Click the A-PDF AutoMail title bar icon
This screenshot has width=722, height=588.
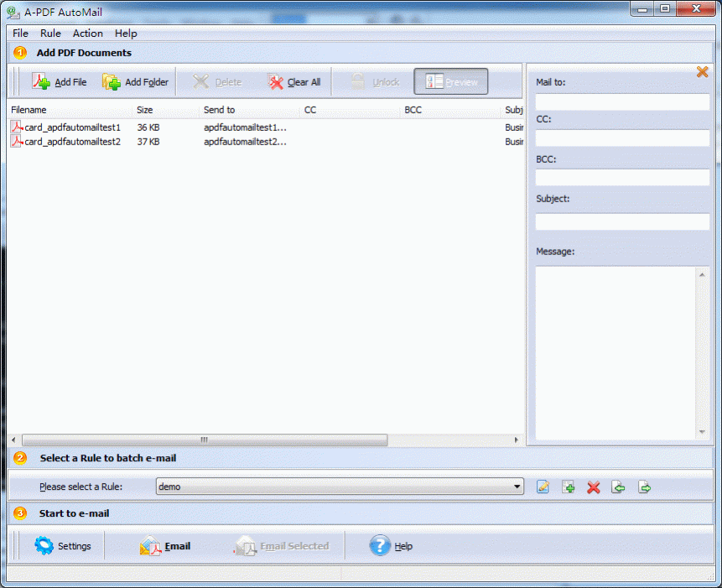(13, 12)
